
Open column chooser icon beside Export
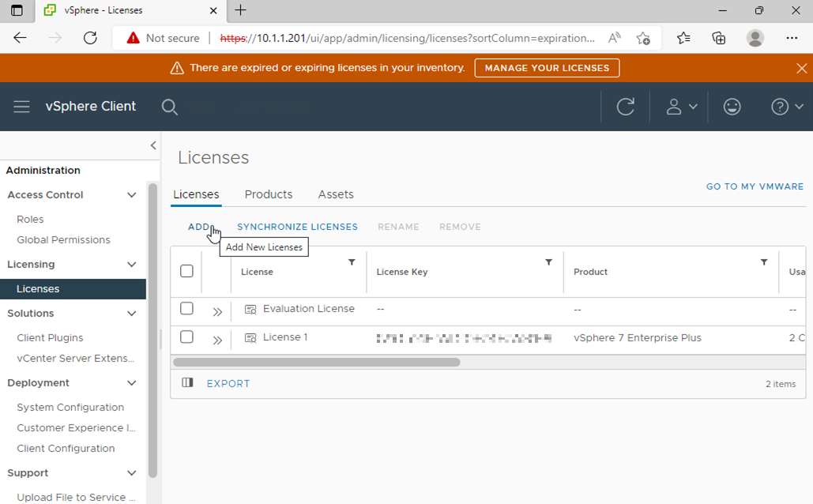(187, 383)
